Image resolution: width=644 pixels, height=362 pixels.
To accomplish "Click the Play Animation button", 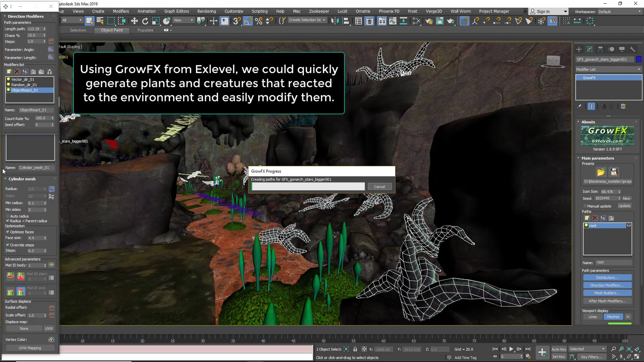I will 511,349.
